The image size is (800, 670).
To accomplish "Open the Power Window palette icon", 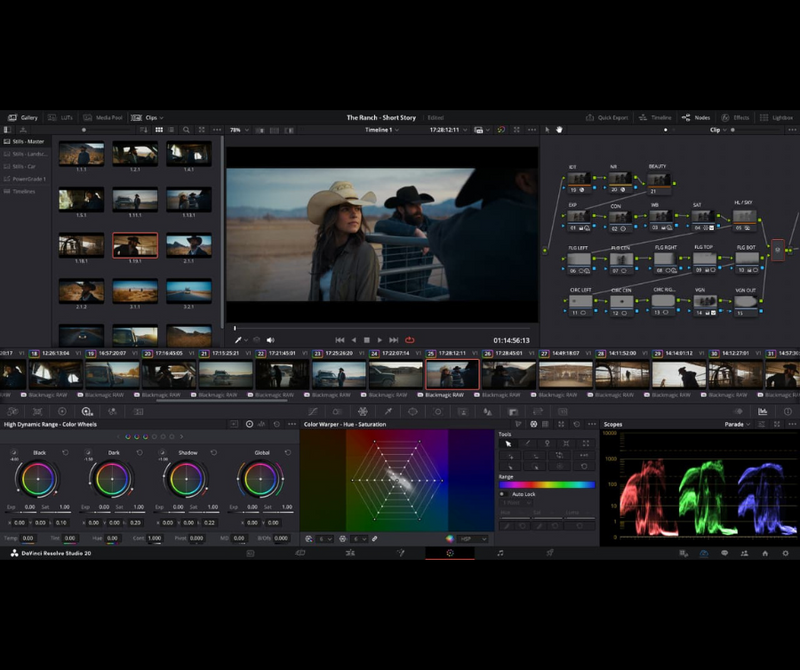I will pos(413,412).
